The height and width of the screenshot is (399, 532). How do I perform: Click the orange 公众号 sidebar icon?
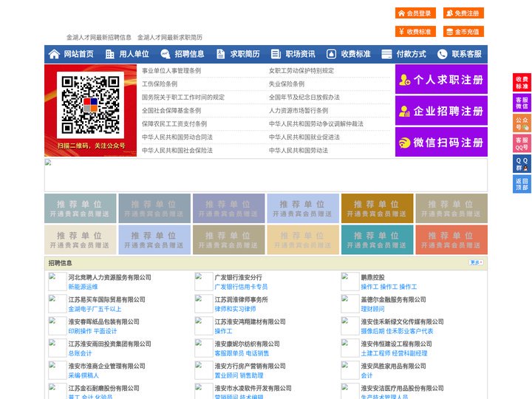tap(522, 123)
